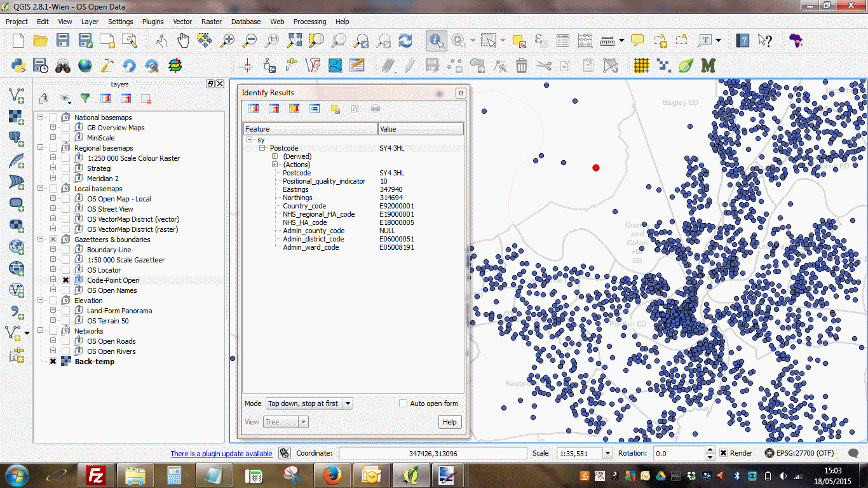The image size is (868, 488).
Task: Enable the OS Locator layer checkbox
Action: click(x=65, y=270)
